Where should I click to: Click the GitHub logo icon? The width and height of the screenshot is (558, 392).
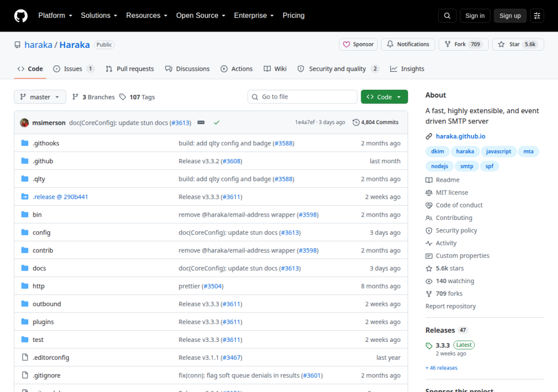coord(21,16)
